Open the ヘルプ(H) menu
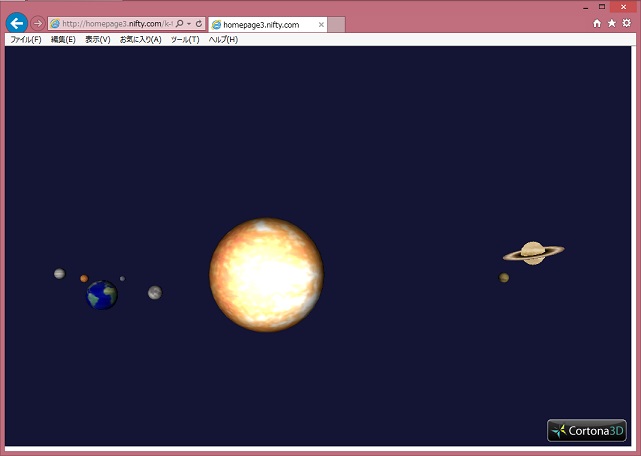Viewport: 641px width, 456px height. [223, 39]
